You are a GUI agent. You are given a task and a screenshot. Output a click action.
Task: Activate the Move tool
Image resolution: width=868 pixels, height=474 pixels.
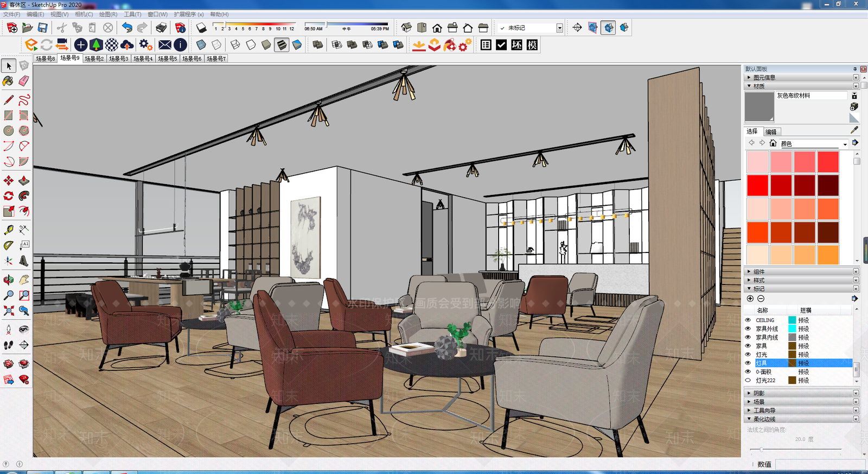coord(9,180)
